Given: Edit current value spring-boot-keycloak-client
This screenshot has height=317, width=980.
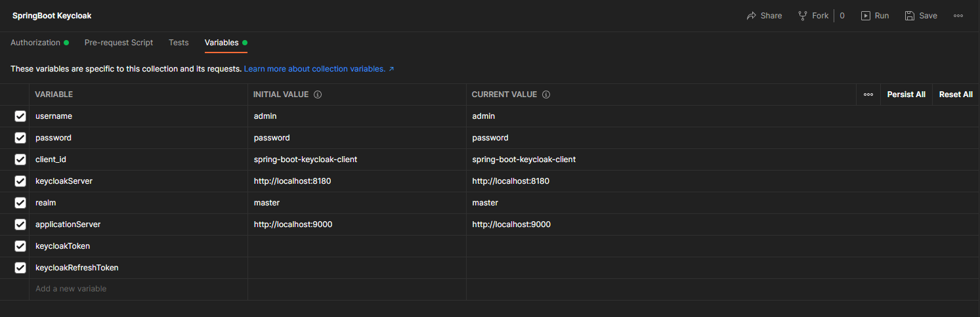Looking at the screenshot, I should (723, 159).
